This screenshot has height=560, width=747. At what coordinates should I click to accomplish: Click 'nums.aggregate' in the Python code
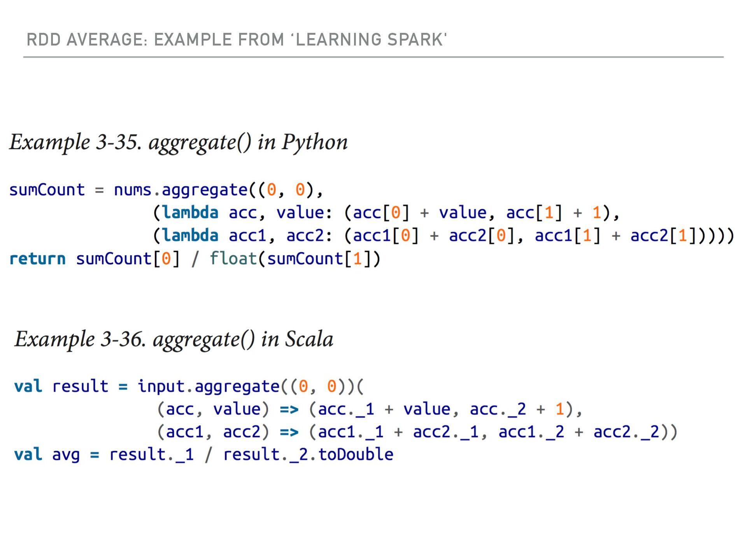181,190
